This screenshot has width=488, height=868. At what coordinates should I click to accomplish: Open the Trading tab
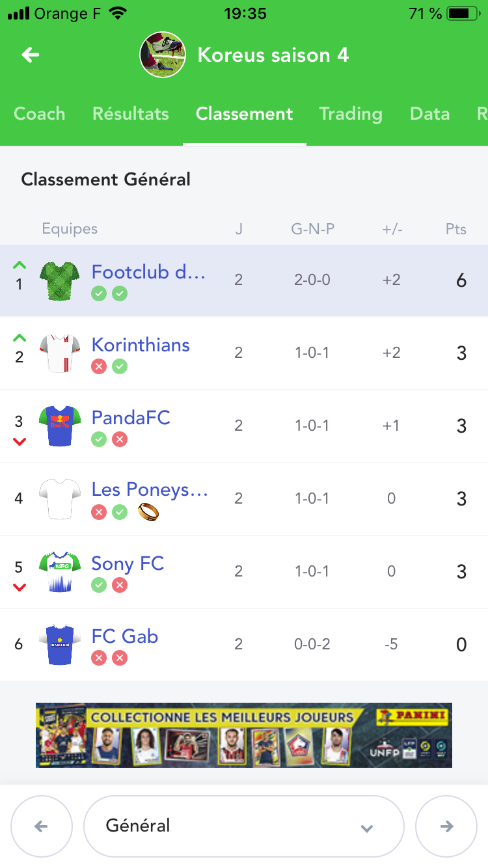point(350,114)
